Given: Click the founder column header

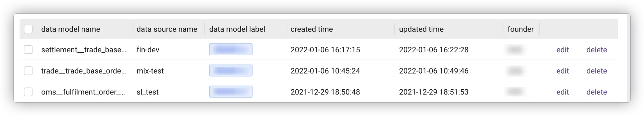Looking at the screenshot, I should [x=520, y=29].
